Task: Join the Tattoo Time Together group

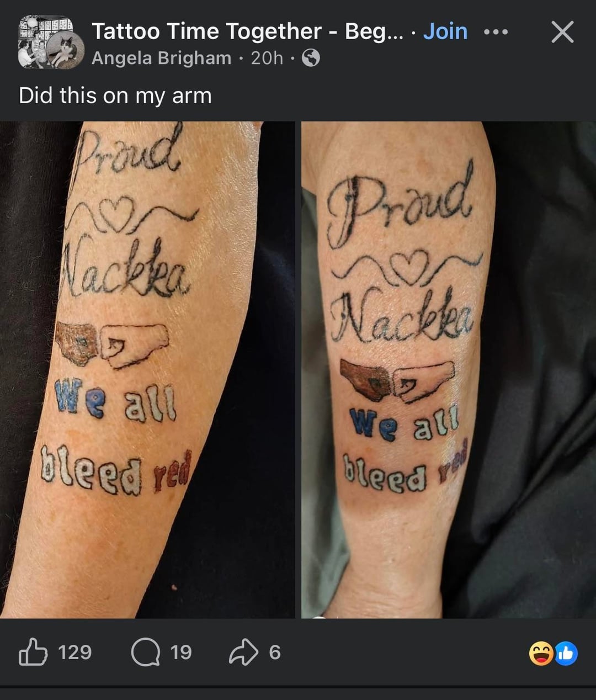Action: pos(445,31)
